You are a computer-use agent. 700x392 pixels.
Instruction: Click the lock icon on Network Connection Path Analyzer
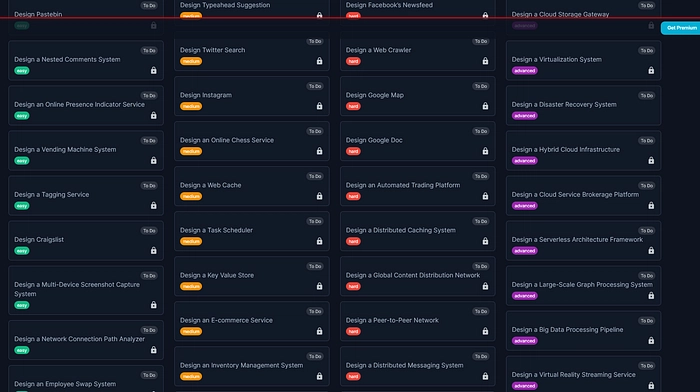pos(154,350)
